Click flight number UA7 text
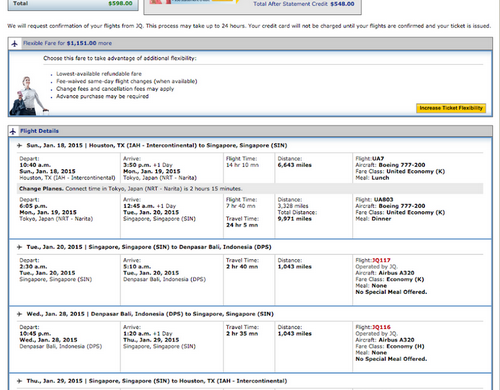Screen dimensions: 500x390 [x=378, y=159]
